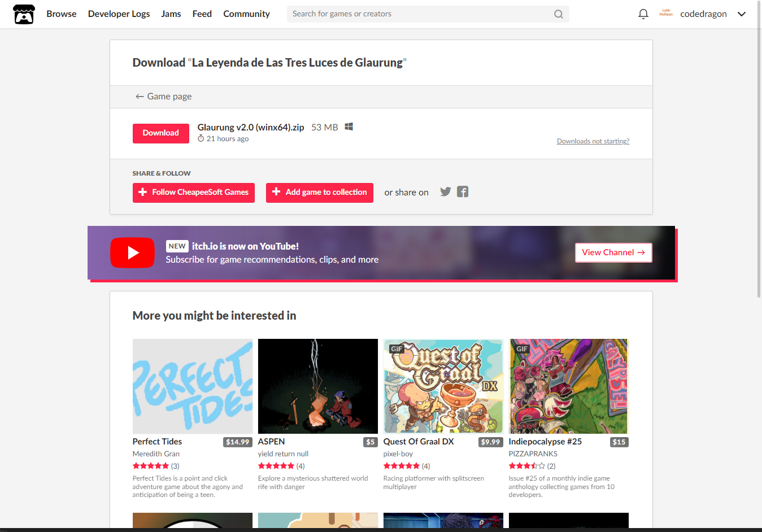Focus the search games or creators field
Screen dimensions: 762x532
[428, 14]
